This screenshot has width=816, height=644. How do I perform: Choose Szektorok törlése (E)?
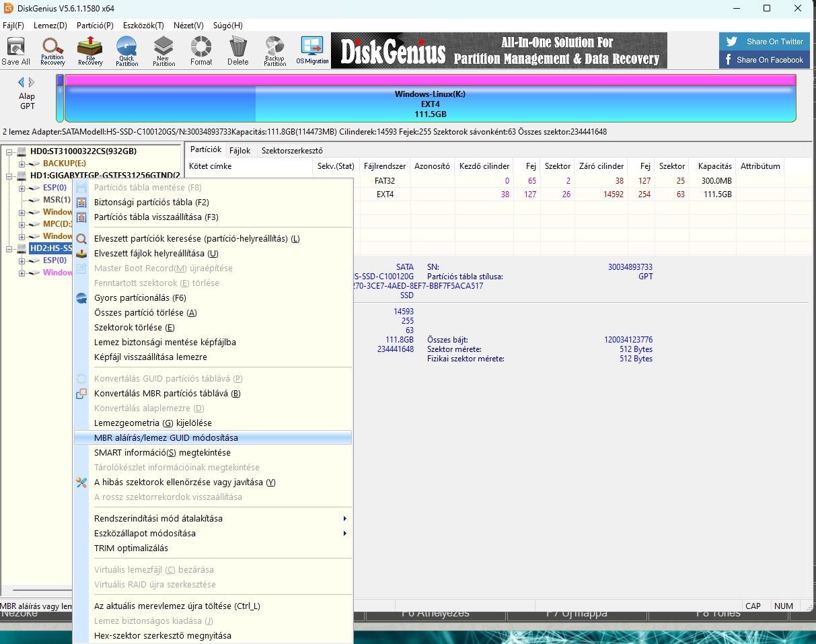coord(213,328)
